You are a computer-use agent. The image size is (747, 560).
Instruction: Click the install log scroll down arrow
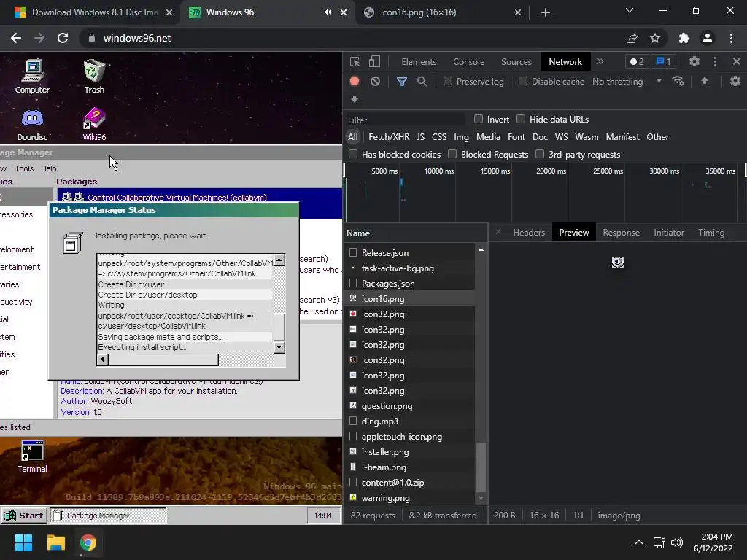tap(279, 347)
